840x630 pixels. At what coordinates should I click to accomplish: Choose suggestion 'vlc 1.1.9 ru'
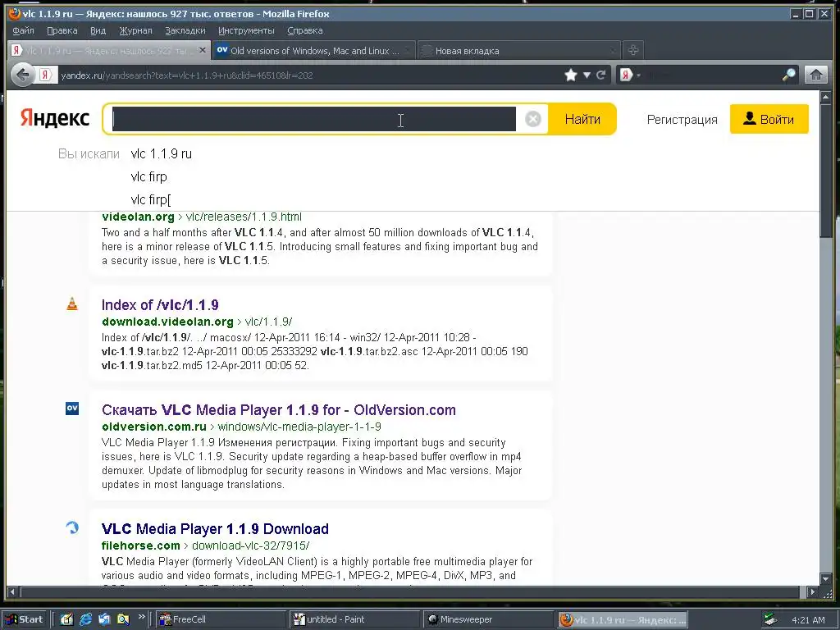point(162,153)
